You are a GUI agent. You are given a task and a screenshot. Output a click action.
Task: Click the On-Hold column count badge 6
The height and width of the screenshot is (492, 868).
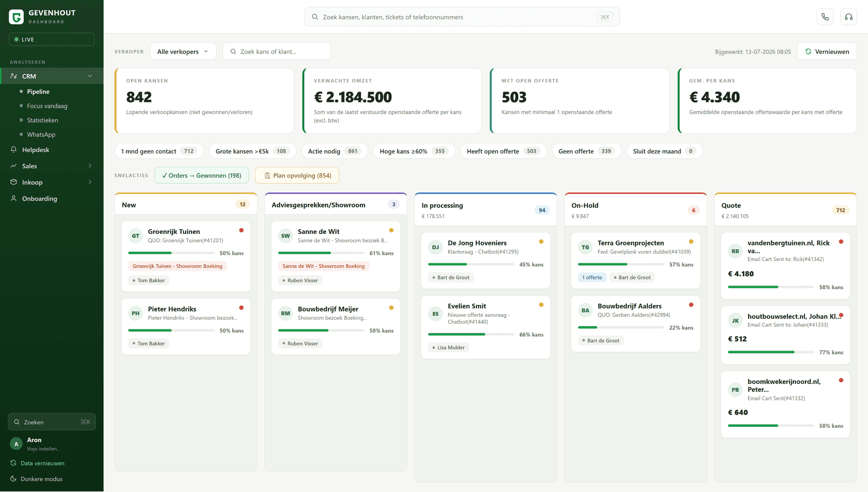click(693, 210)
